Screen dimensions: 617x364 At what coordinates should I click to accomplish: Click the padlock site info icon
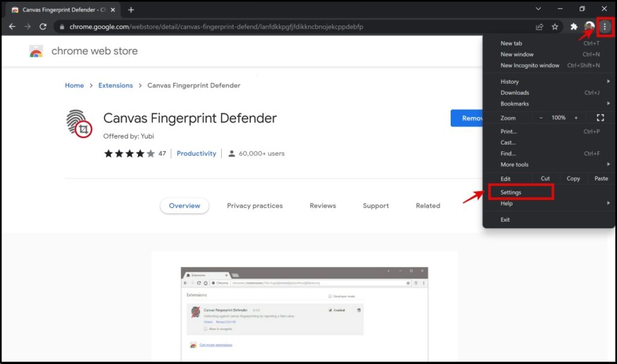62,27
